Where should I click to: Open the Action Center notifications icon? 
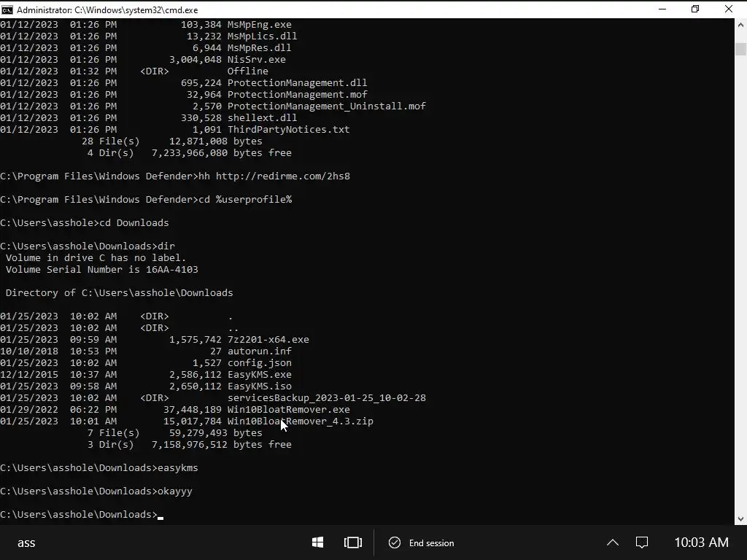pyautogui.click(x=642, y=542)
